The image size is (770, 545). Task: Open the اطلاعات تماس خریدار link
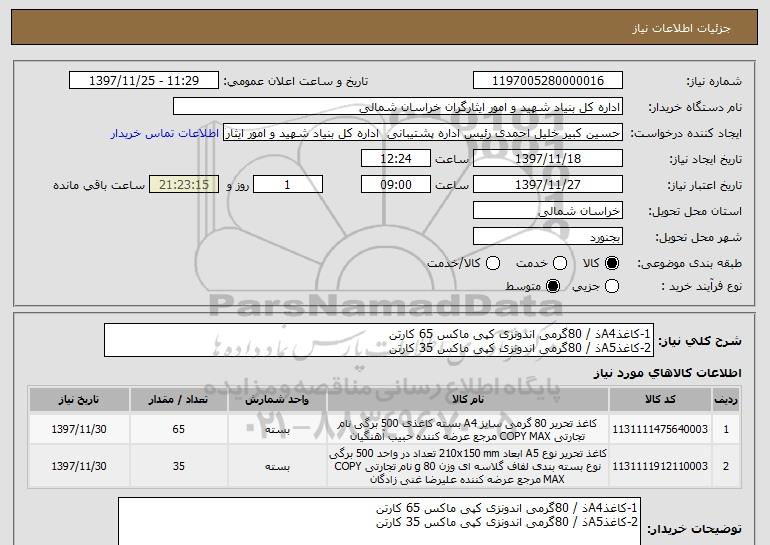(165, 133)
